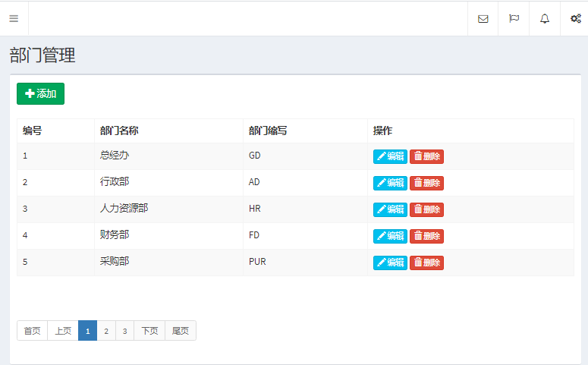The width and height of the screenshot is (588, 365).
Task: Click the 部门管理 page heading
Action: point(42,55)
